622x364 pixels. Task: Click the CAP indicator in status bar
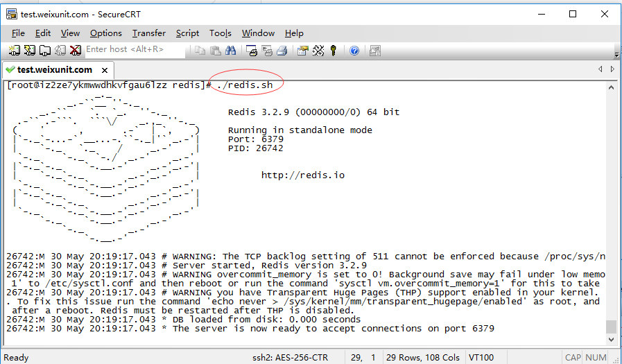[573, 357]
